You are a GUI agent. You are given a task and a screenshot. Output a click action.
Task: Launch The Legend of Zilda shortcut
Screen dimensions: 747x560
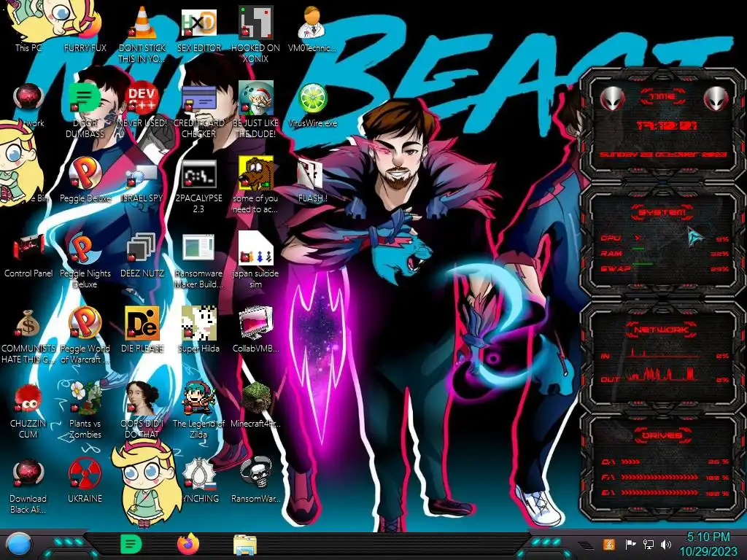198,411
